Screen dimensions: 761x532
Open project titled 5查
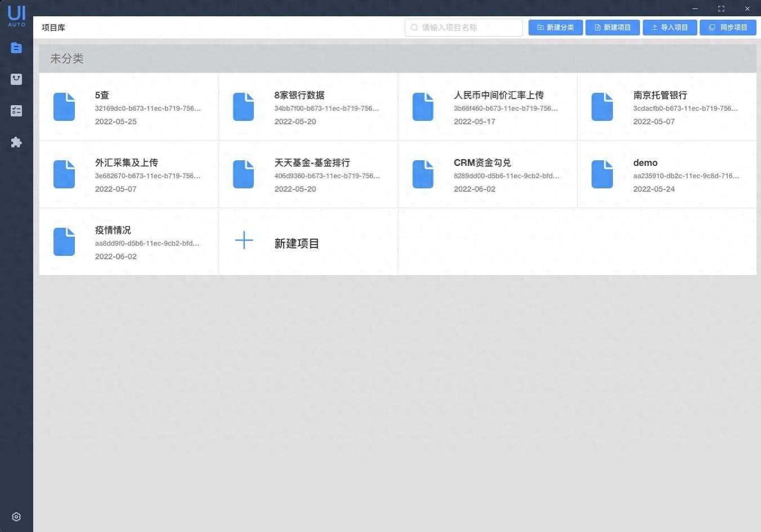click(x=102, y=95)
